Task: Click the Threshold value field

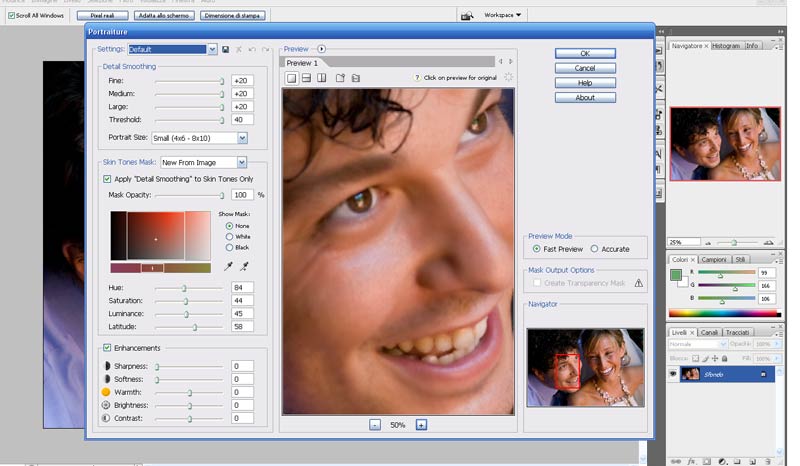Action: 243,120
